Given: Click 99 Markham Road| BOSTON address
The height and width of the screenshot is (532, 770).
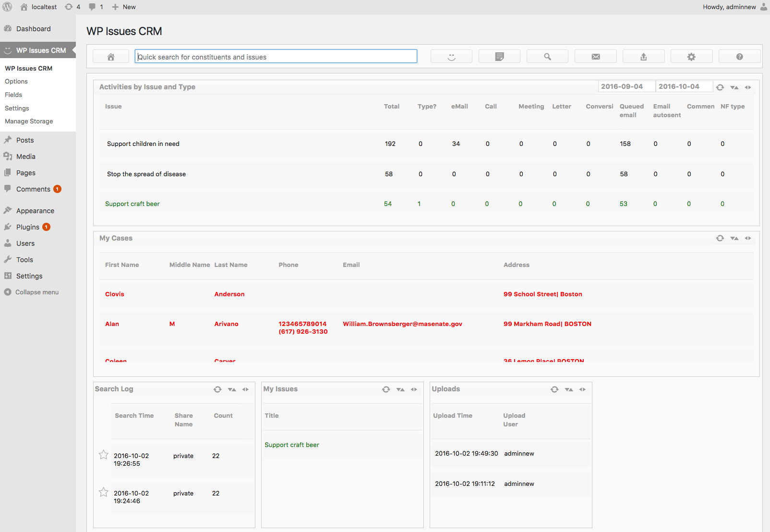Looking at the screenshot, I should [547, 324].
